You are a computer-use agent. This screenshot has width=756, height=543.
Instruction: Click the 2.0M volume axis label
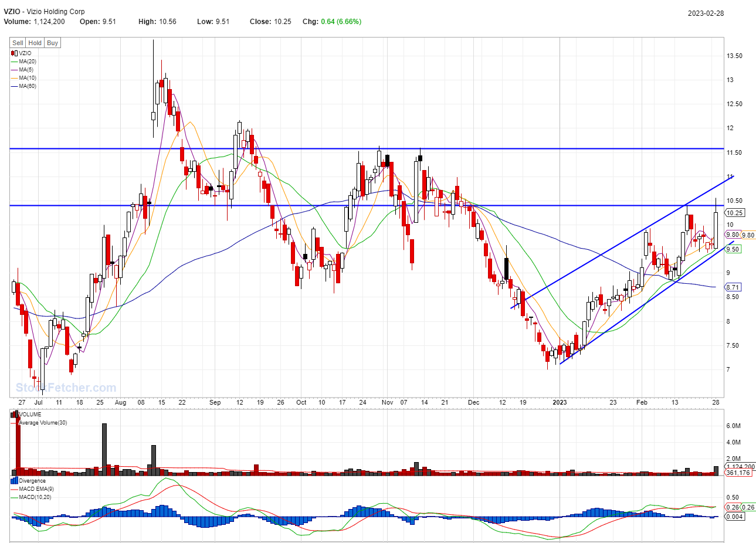point(733,459)
